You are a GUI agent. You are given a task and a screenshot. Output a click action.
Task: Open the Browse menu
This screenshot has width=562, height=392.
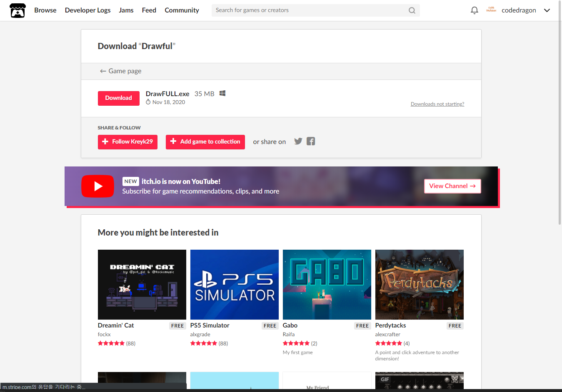tap(45, 10)
